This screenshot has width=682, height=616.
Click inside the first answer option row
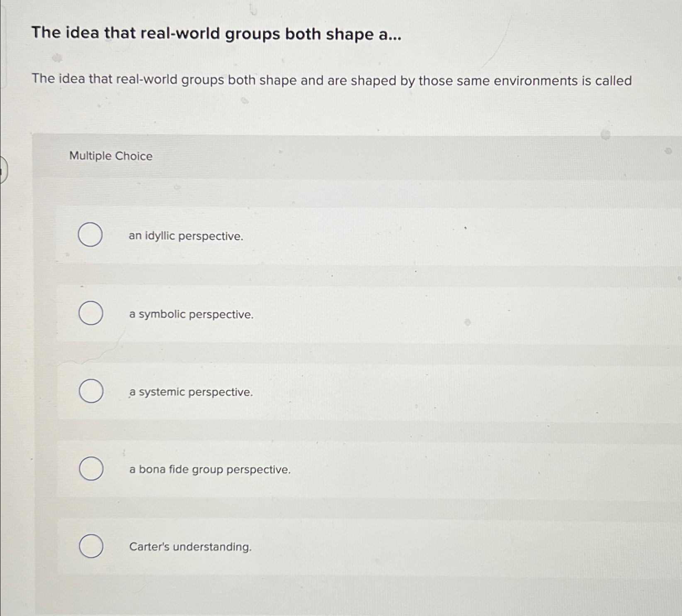click(x=332, y=235)
